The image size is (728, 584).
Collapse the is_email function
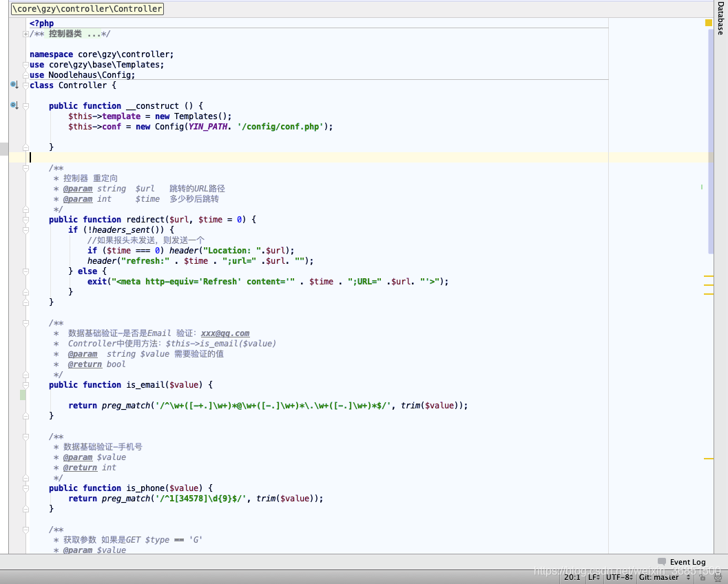click(x=26, y=385)
